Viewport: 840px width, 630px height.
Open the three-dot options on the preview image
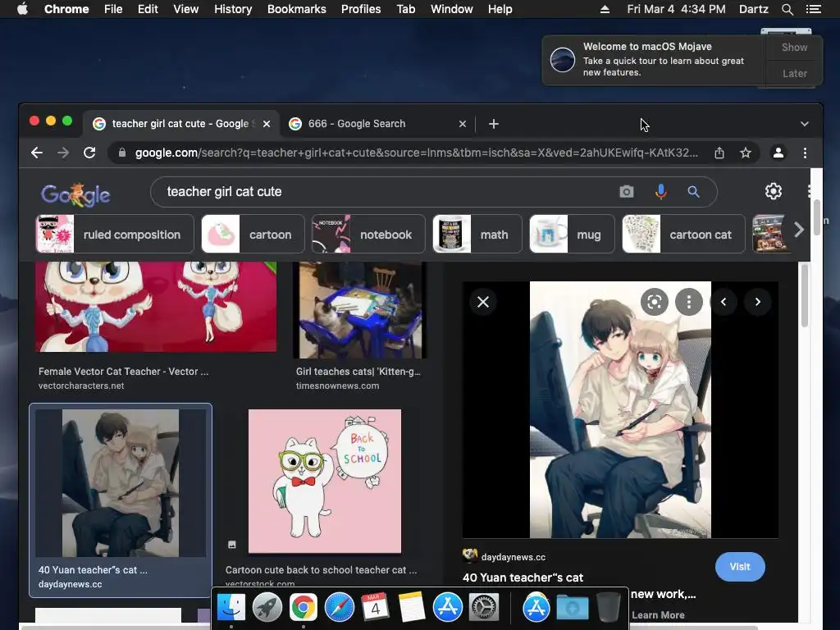pyautogui.click(x=689, y=302)
